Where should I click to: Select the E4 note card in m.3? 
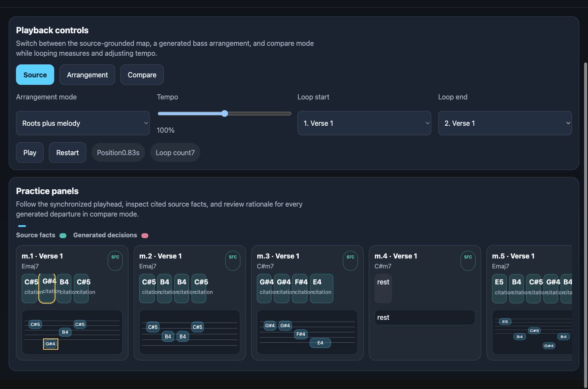322,288
